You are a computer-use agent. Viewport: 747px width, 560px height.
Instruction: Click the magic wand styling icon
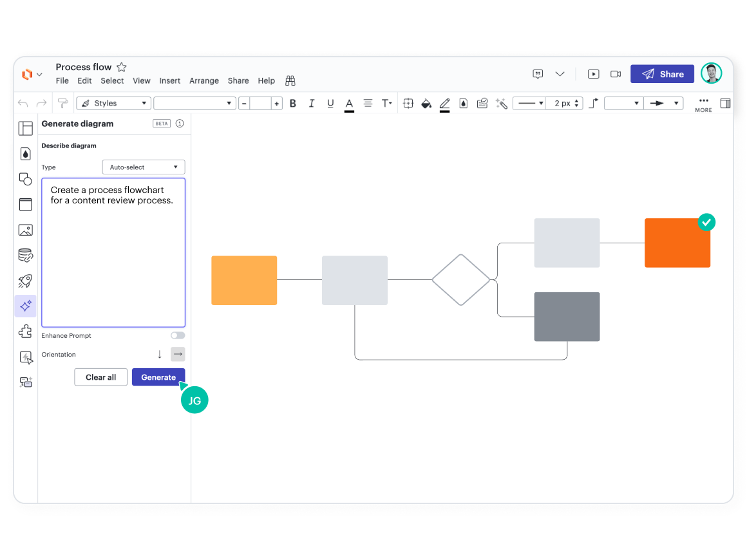502,103
